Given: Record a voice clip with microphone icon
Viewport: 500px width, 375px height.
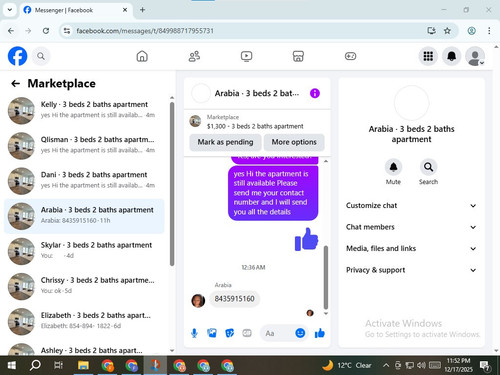Looking at the screenshot, I should pyautogui.click(x=194, y=333).
